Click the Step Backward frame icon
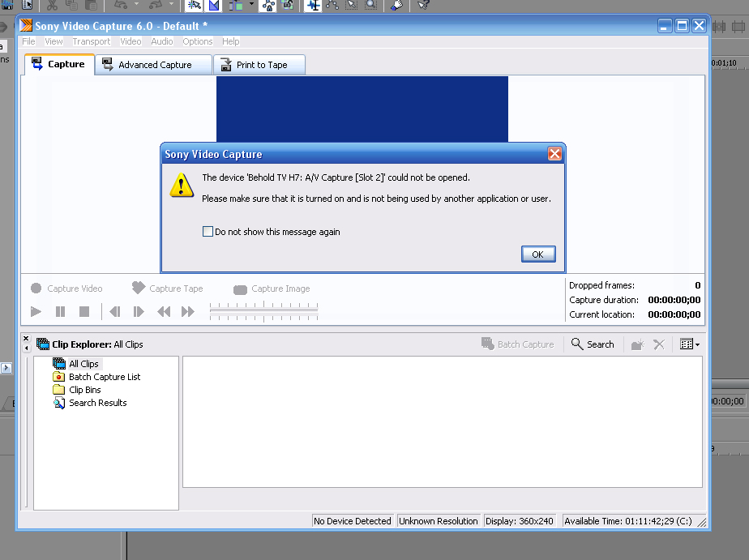Image resolution: width=749 pixels, height=560 pixels. coord(115,311)
